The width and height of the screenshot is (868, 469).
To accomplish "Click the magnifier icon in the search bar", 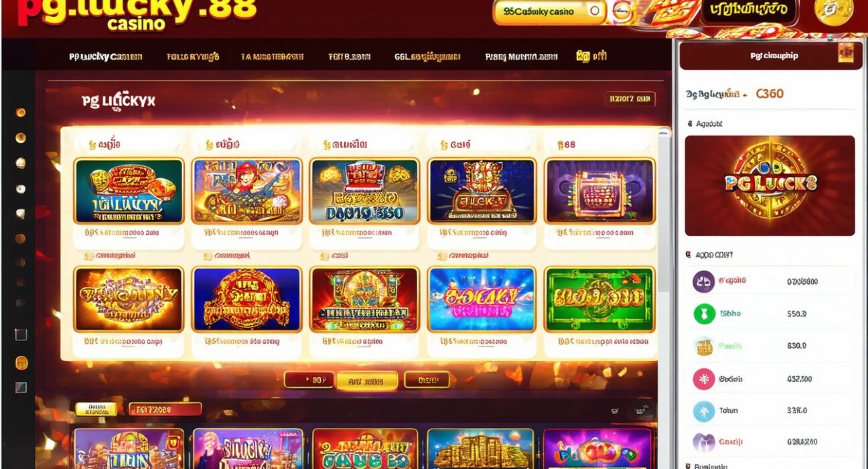I will point(594,11).
